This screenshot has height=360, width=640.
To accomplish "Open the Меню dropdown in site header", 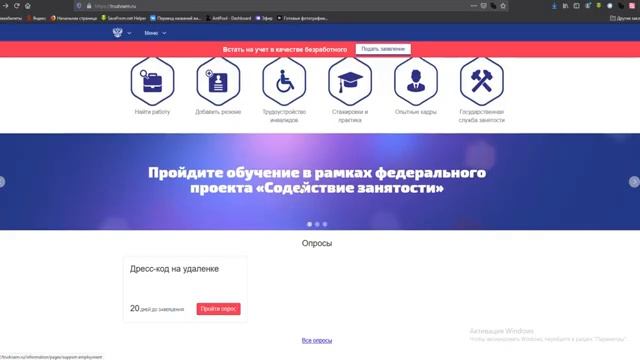I will [x=155, y=33].
